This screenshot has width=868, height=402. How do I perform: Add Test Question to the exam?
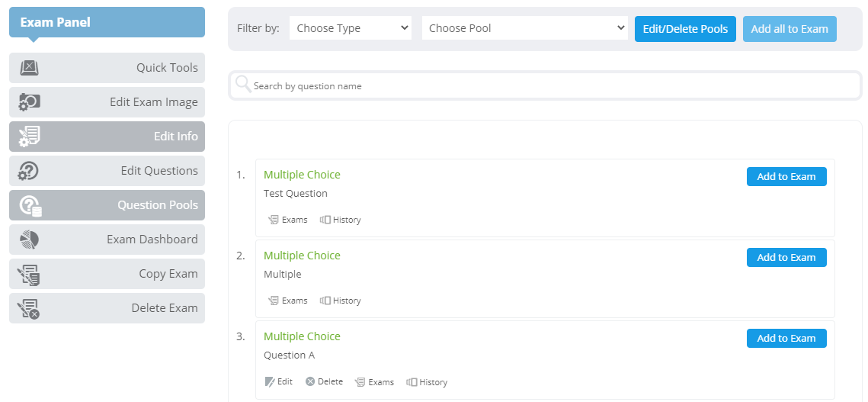coord(786,177)
